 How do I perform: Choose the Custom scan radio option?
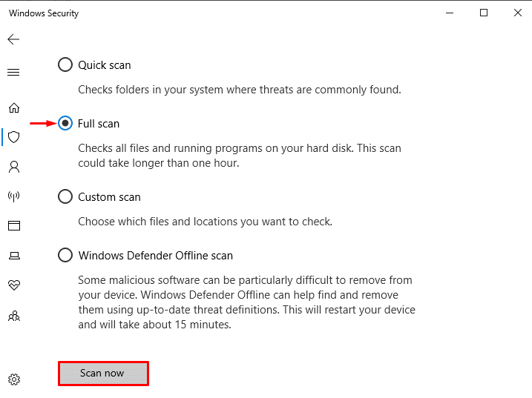pyautogui.click(x=65, y=197)
